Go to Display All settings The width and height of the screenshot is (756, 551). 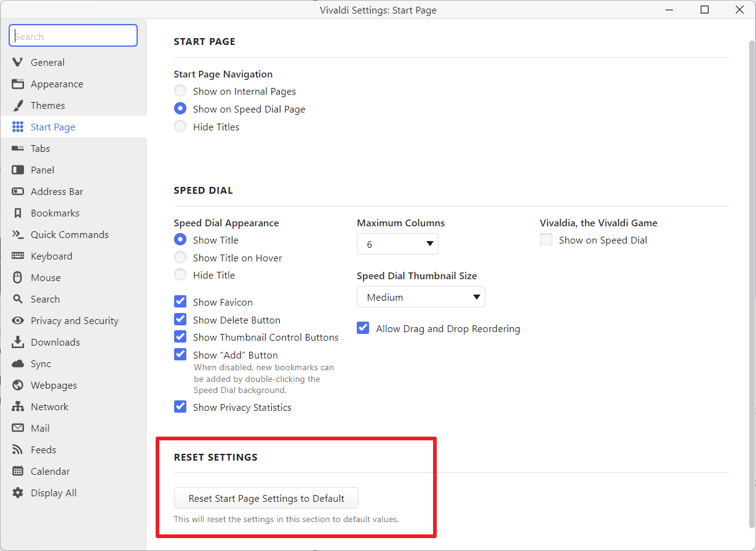tap(73, 493)
